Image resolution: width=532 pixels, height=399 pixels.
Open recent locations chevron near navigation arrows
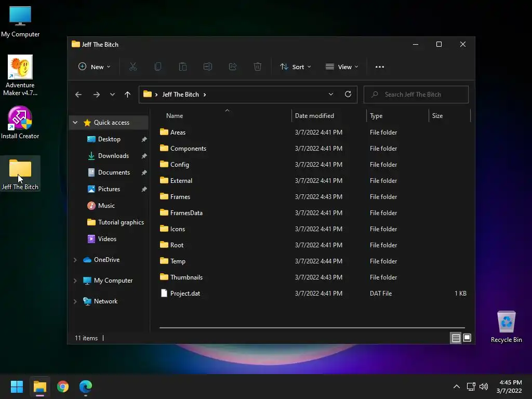click(x=112, y=95)
